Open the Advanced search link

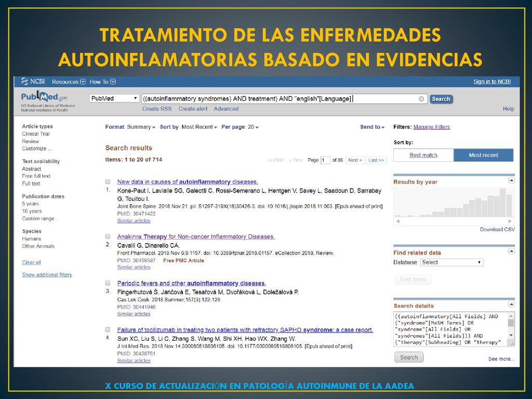point(226,109)
